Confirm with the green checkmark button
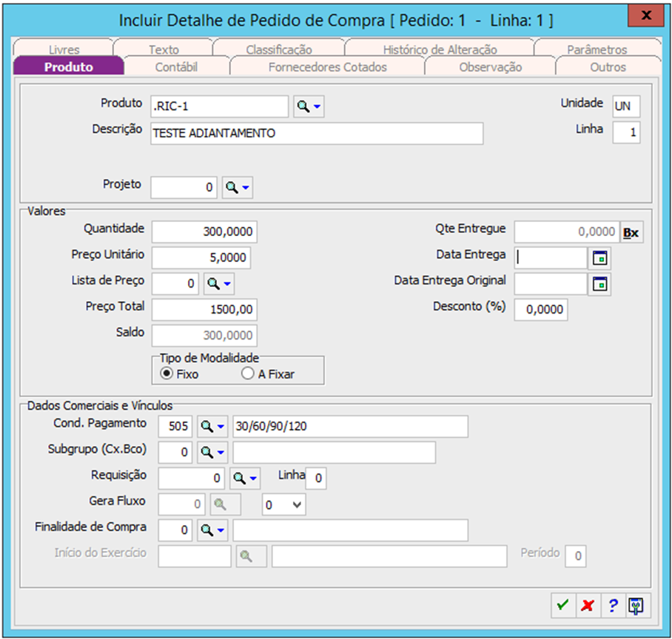The width and height of the screenshot is (672, 639). tap(562, 605)
